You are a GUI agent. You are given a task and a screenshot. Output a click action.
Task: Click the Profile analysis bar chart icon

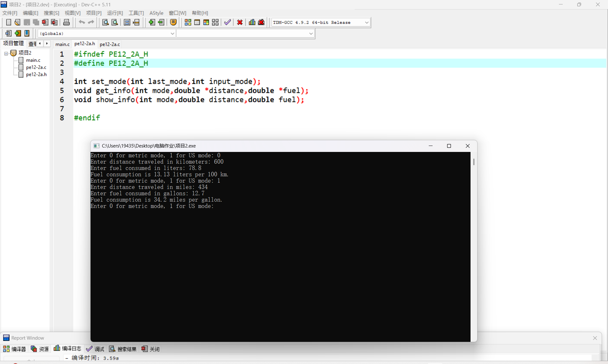tap(252, 22)
